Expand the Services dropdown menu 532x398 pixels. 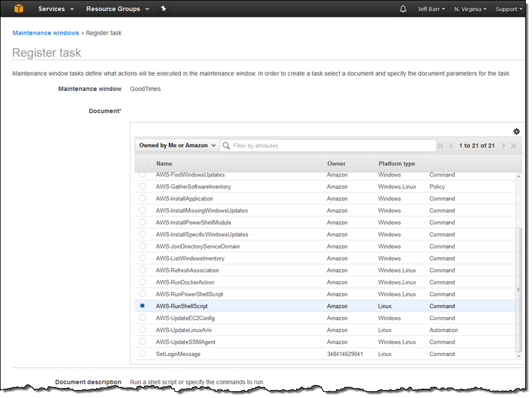(x=56, y=9)
